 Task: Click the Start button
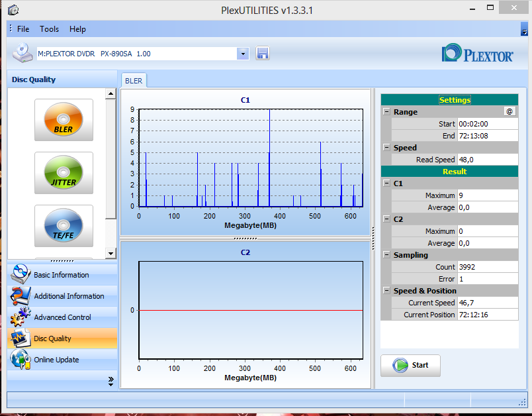(x=410, y=366)
